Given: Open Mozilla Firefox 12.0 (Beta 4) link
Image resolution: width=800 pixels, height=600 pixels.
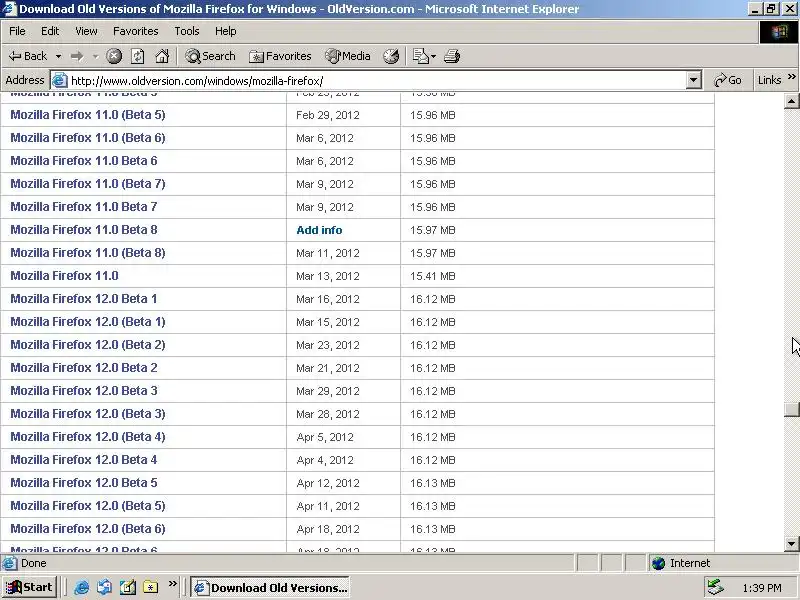Looking at the screenshot, I should (x=88, y=437).
